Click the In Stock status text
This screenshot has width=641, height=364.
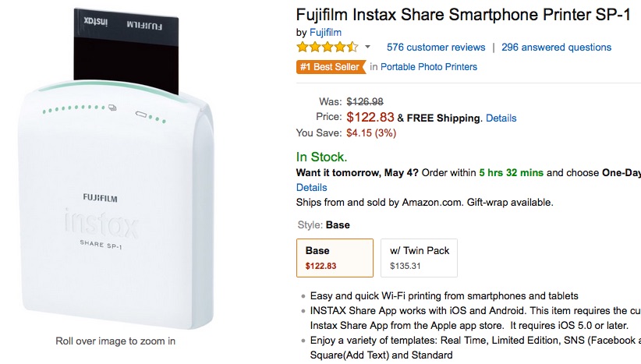tap(321, 157)
